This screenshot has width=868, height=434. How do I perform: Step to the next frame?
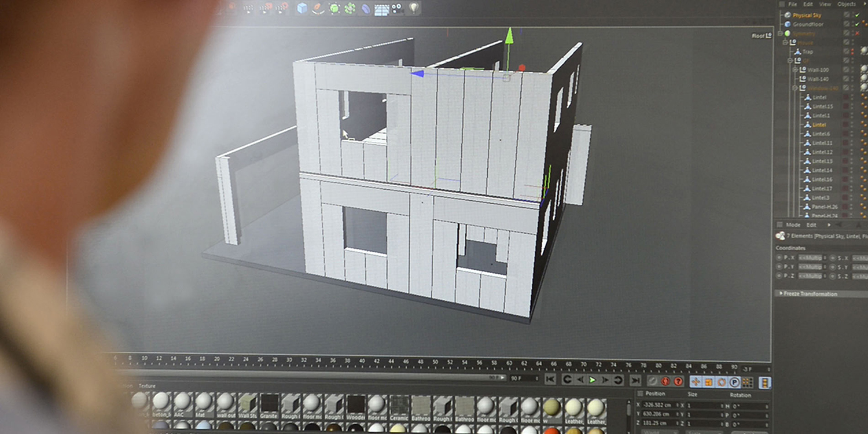[x=605, y=380]
